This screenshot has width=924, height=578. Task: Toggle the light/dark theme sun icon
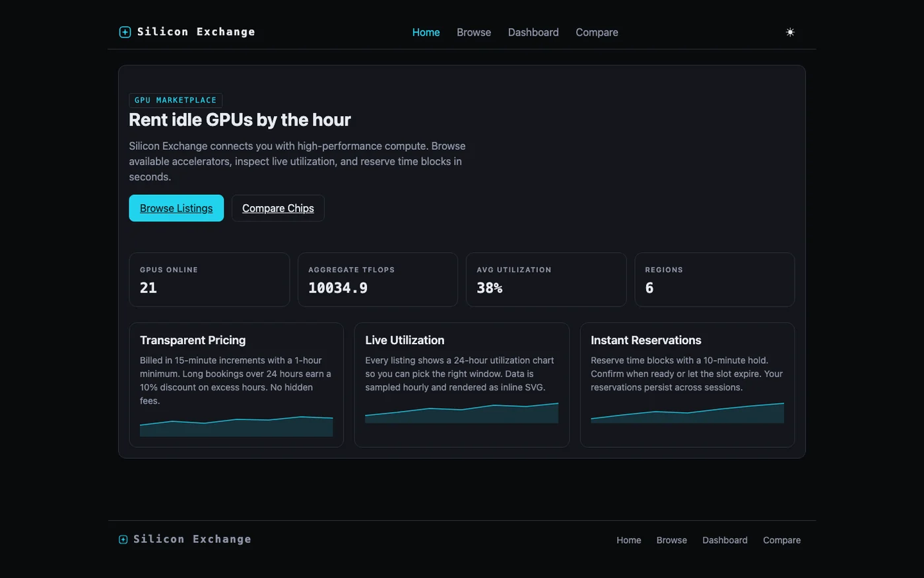coord(790,32)
